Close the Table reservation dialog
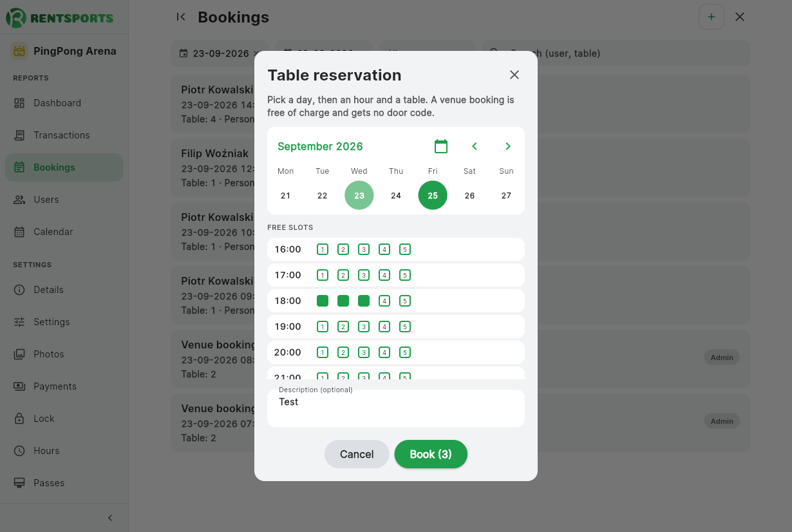 [x=514, y=75]
